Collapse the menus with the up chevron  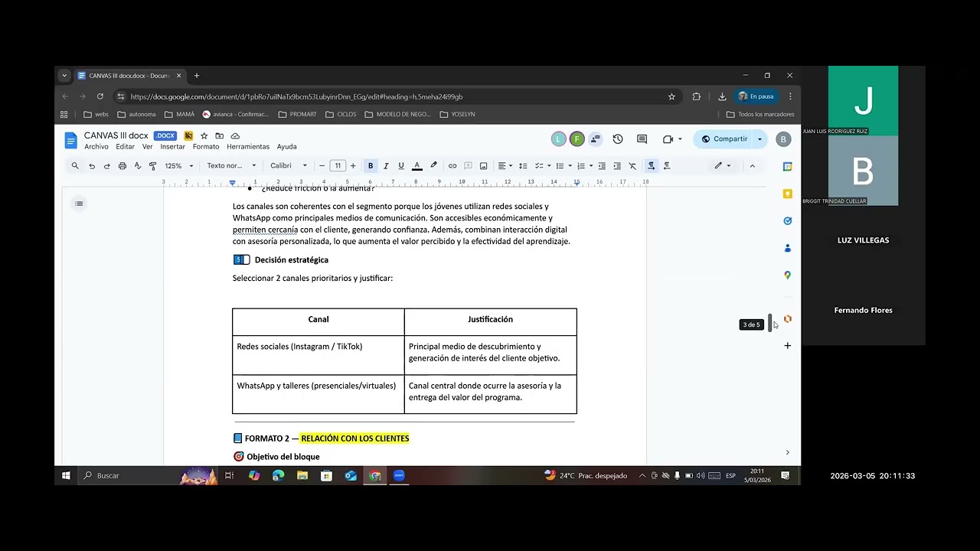point(753,166)
